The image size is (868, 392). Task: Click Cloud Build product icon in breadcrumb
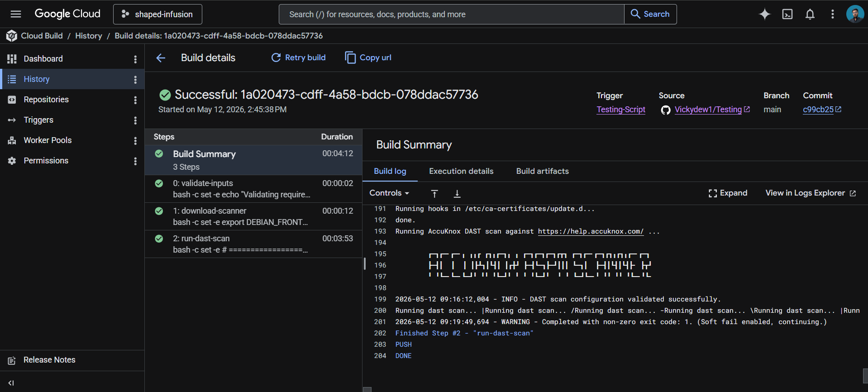tap(12, 36)
